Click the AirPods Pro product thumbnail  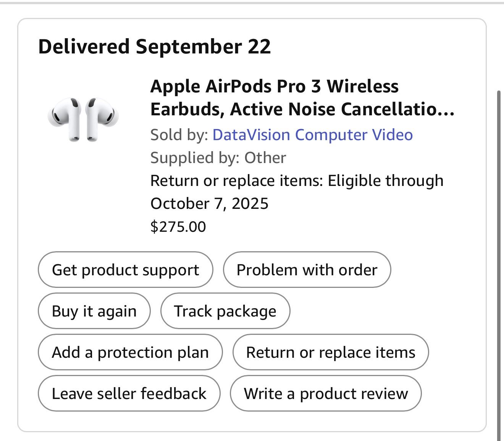83,119
